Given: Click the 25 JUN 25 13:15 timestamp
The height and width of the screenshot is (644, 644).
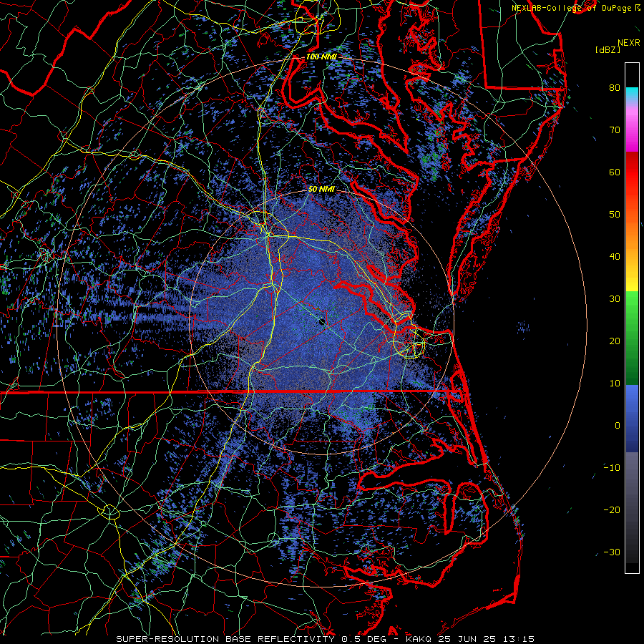Looking at the screenshot, I should (486, 639).
